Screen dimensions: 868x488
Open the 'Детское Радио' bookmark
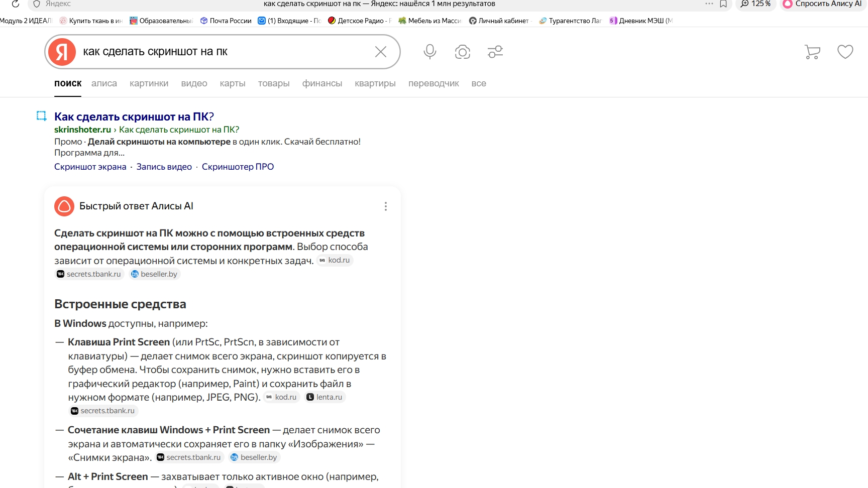coord(360,21)
